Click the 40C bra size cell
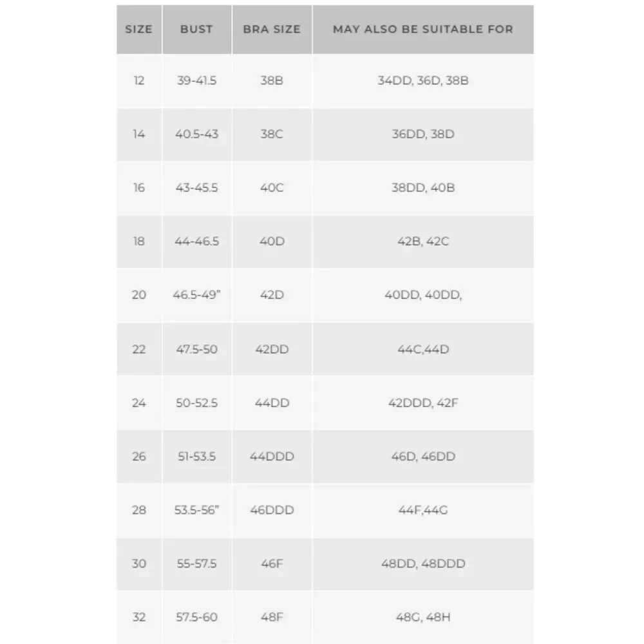This screenshot has width=644, height=644. click(272, 188)
